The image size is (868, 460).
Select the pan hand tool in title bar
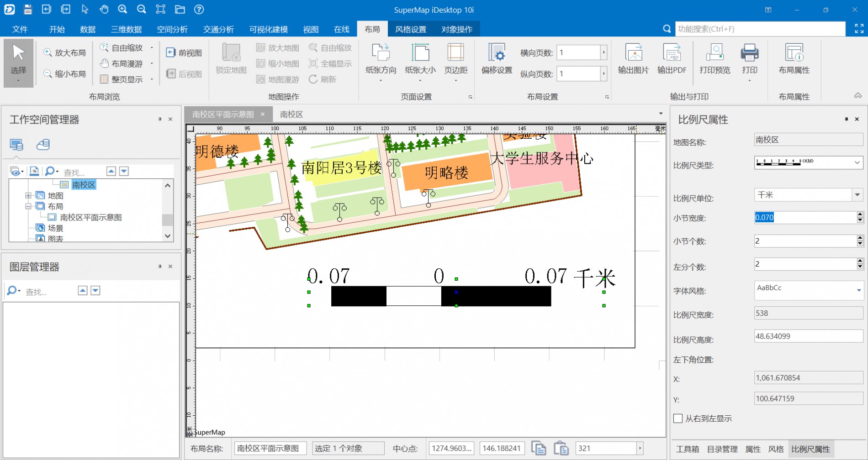click(x=104, y=9)
